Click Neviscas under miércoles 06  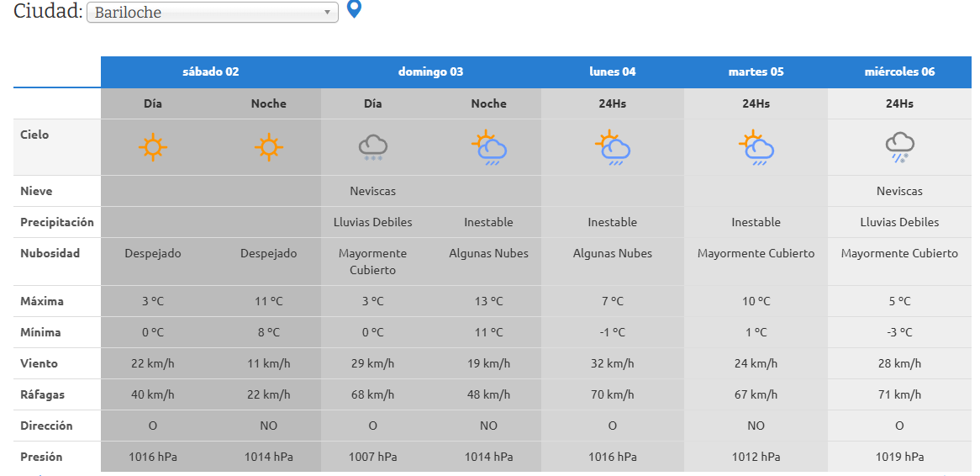click(899, 191)
